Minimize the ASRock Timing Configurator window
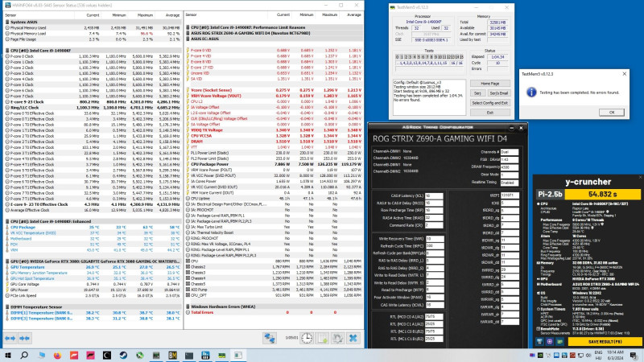Image resolution: width=644 pixels, height=362 pixels. click(x=512, y=128)
